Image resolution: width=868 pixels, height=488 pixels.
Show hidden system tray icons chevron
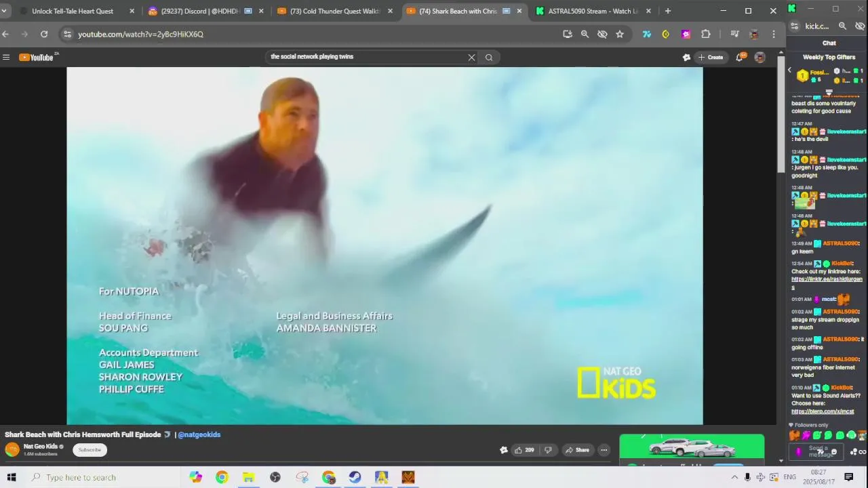pos(734,477)
